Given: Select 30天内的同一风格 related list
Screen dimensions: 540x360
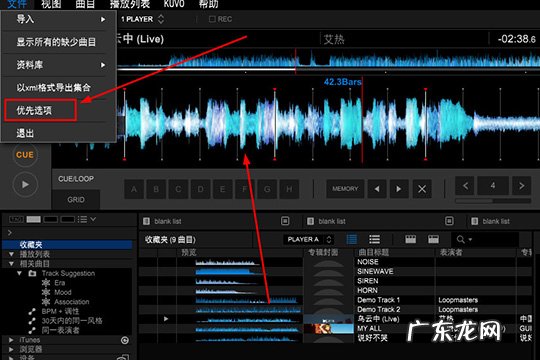Looking at the screenshot, I should pos(72,321).
